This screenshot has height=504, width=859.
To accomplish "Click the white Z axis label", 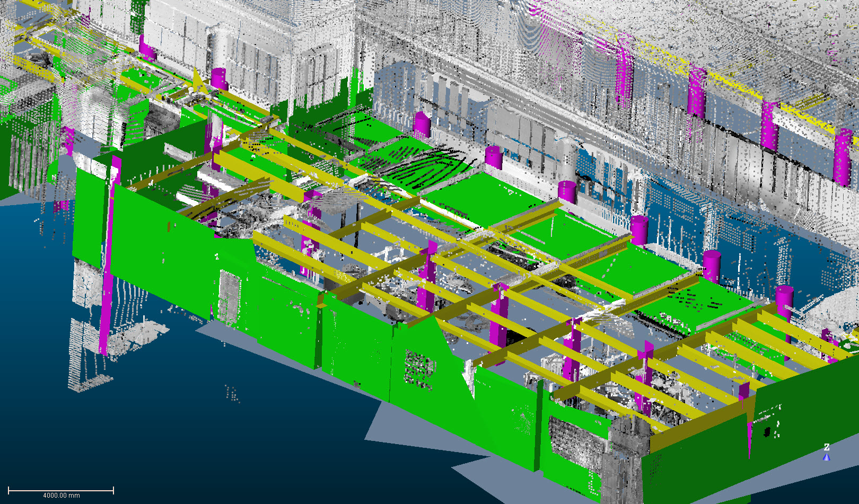I will pyautogui.click(x=826, y=447).
